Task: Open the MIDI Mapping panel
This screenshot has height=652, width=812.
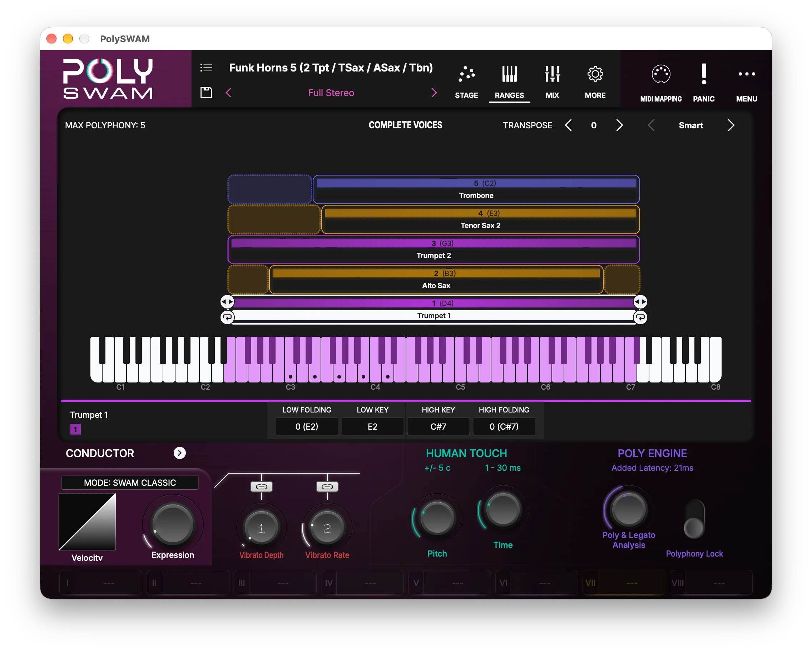Action: pos(660,83)
